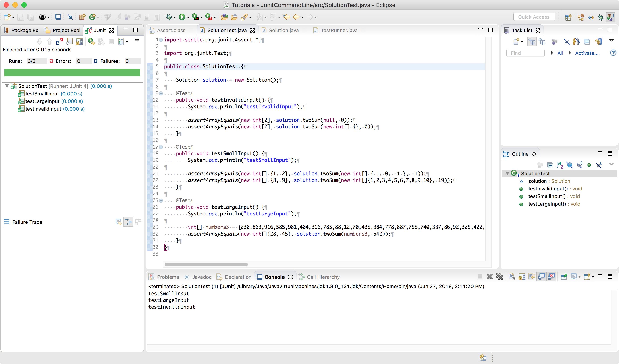Click the Back navigation arrow in toolbar
The width and height of the screenshot is (619, 364).
point(296,17)
